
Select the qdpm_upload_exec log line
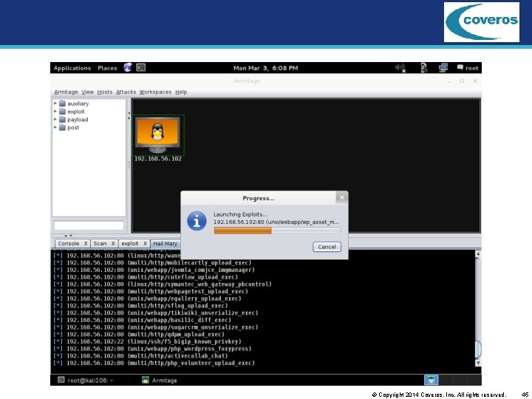139,335
